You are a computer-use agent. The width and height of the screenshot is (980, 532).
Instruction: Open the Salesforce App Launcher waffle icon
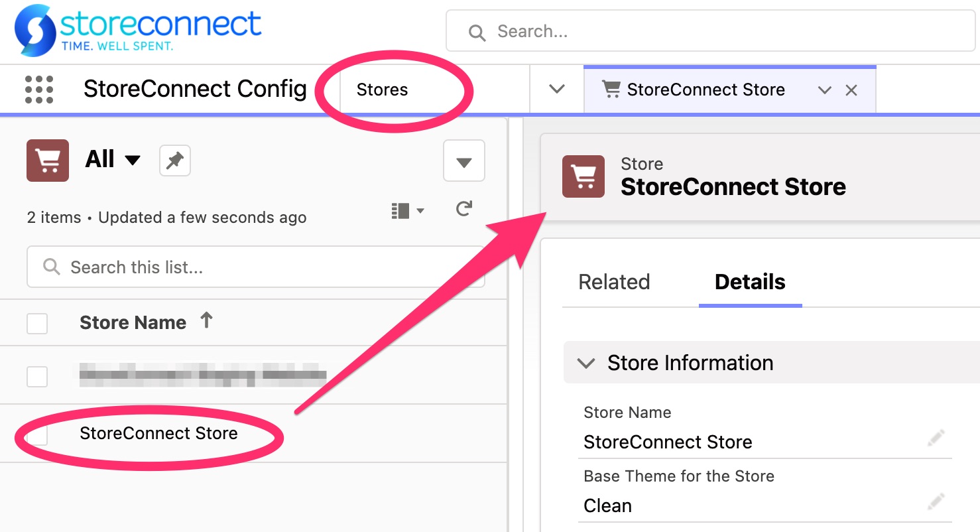tap(38, 89)
